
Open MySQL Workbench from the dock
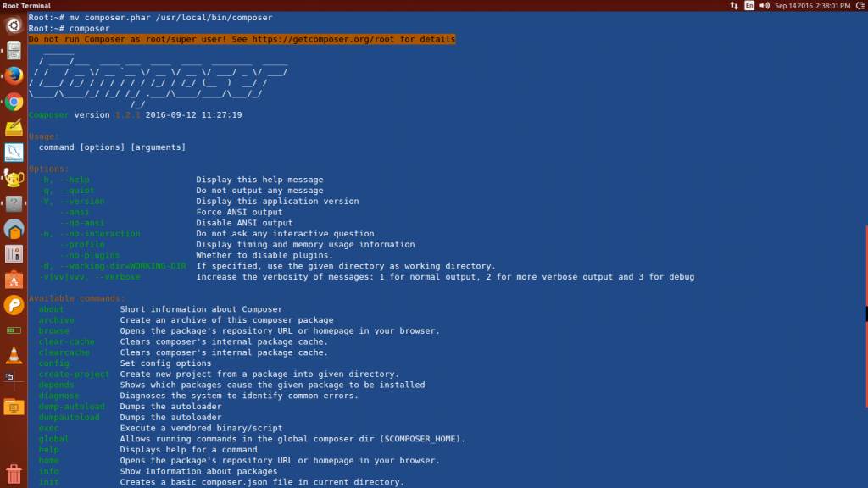pos(14,152)
